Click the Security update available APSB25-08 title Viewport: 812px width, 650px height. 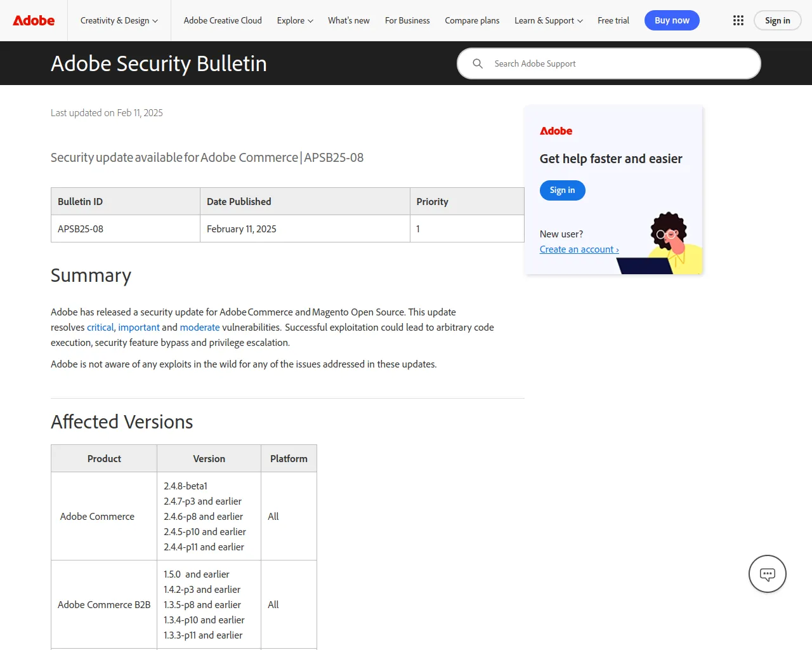[207, 157]
